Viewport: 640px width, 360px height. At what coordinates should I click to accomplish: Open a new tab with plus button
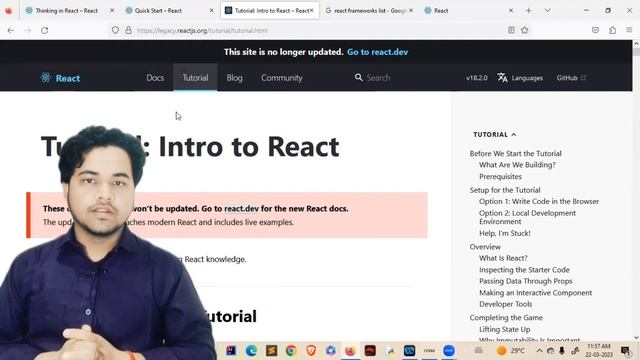click(529, 11)
